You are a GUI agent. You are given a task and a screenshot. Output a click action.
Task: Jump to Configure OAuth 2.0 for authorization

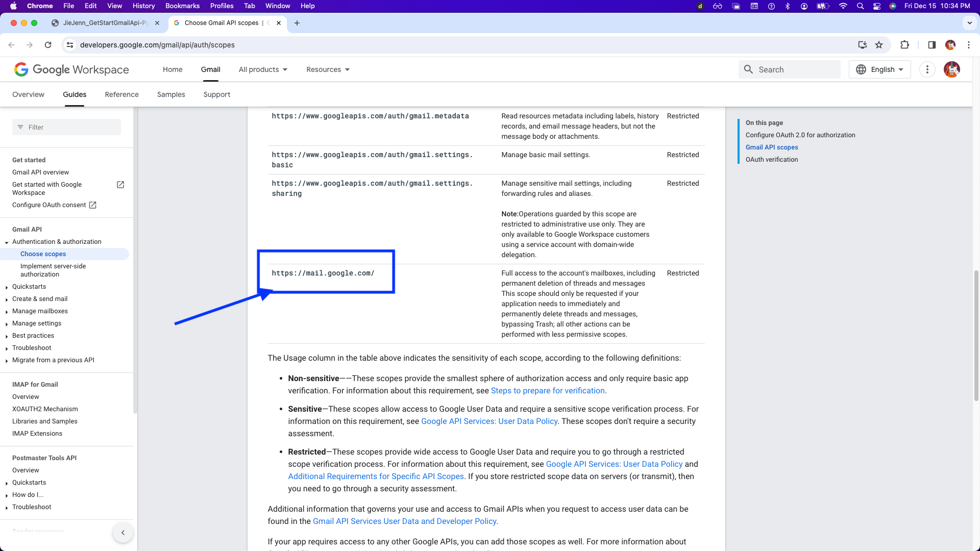[x=800, y=135]
